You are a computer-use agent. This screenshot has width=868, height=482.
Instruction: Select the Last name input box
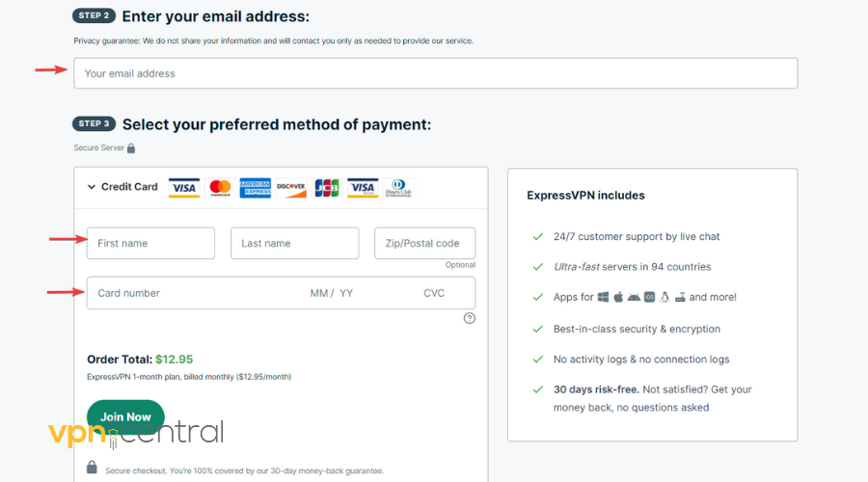click(294, 244)
